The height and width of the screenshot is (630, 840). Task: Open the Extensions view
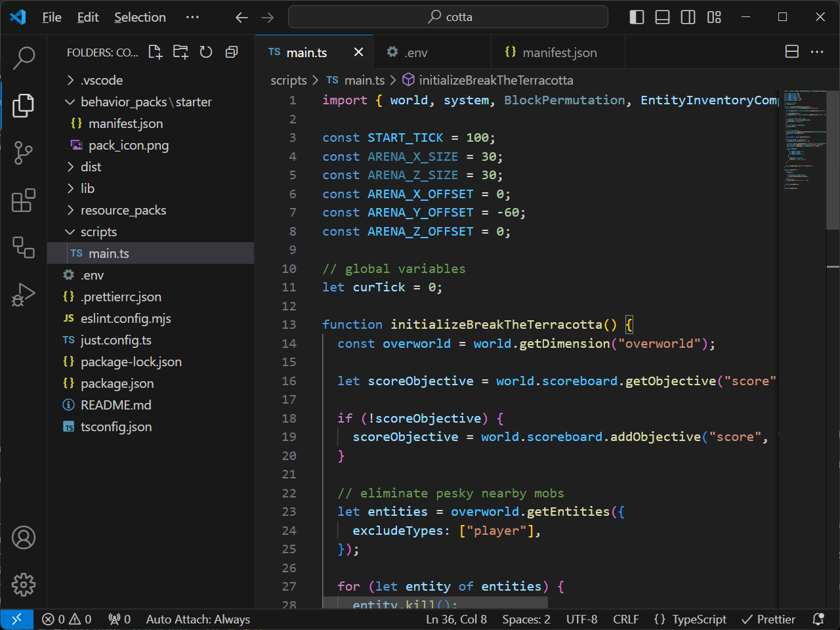(24, 201)
